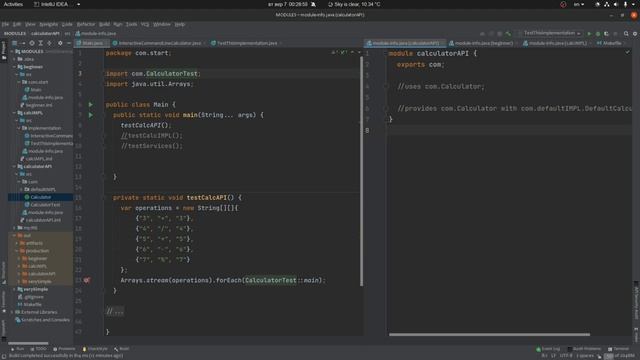Run the TestThisImplementation configuration
The height and width of the screenshot is (360, 640).
(x=589, y=33)
